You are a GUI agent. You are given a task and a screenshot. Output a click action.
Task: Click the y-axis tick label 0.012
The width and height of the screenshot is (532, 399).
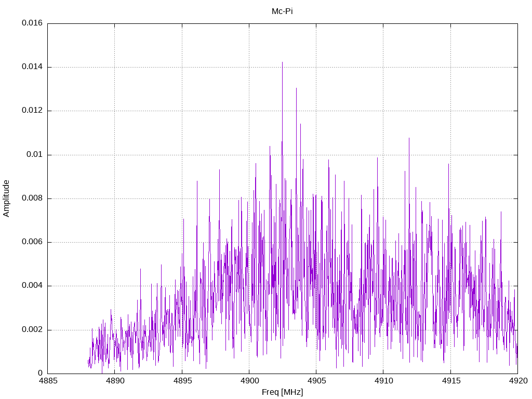pos(32,110)
